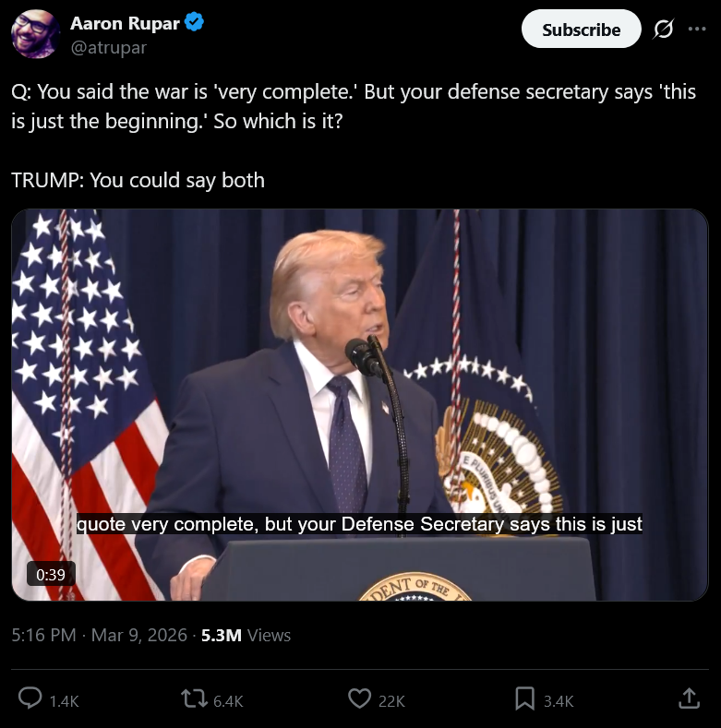This screenshot has height=728, width=721.
Task: Subscribe to Aaron Rupar
Action: pyautogui.click(x=582, y=30)
